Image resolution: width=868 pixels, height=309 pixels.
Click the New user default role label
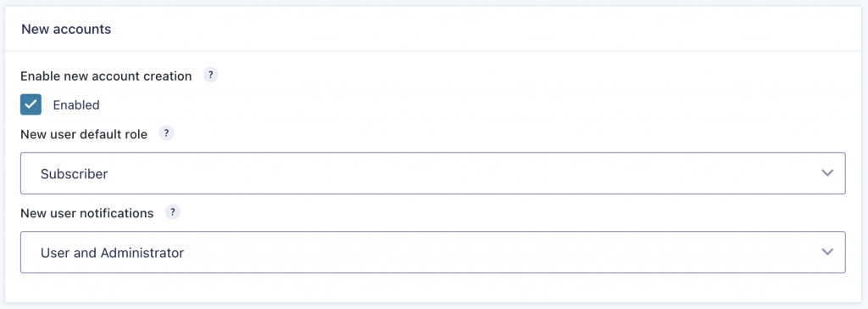[x=84, y=134]
